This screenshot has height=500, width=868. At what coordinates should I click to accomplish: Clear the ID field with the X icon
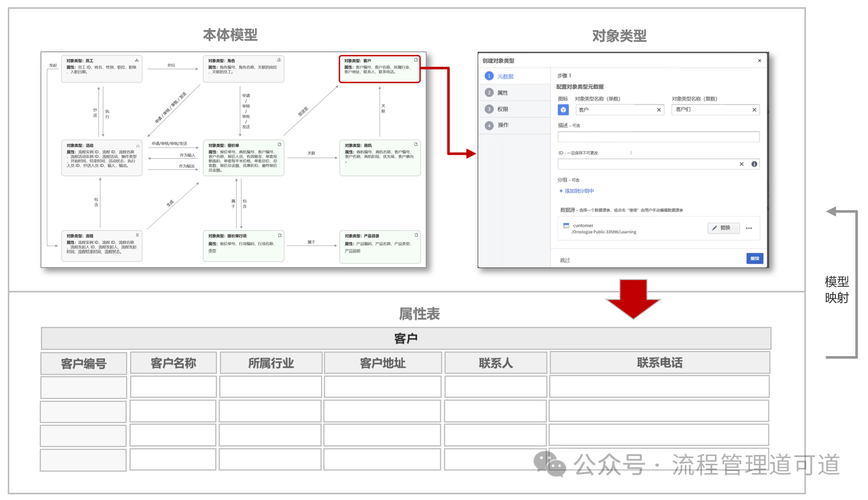(x=741, y=164)
